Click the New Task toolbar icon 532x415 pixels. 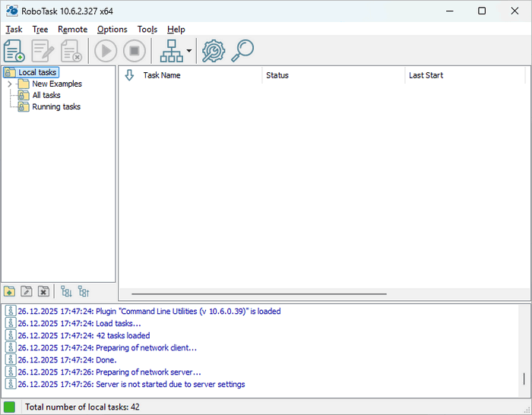[14, 51]
